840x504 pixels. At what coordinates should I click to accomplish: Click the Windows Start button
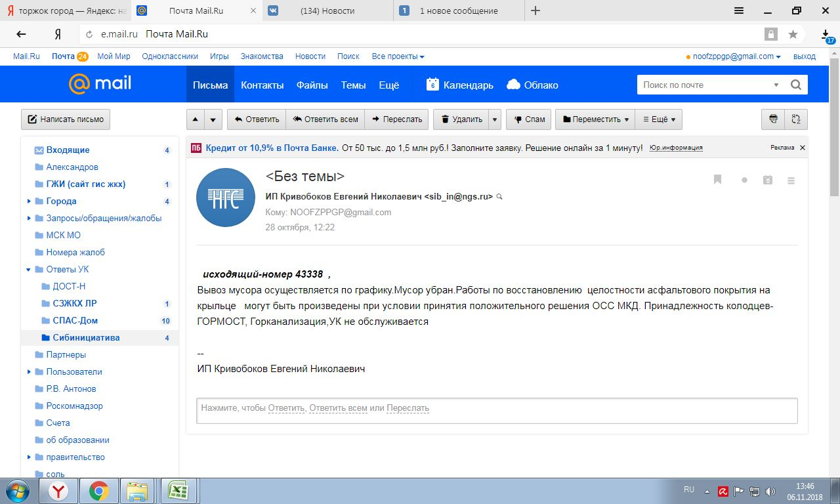pos(18,491)
